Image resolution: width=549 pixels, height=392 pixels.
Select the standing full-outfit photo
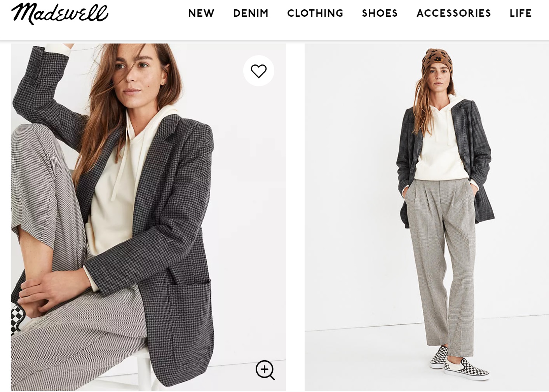[427, 217]
